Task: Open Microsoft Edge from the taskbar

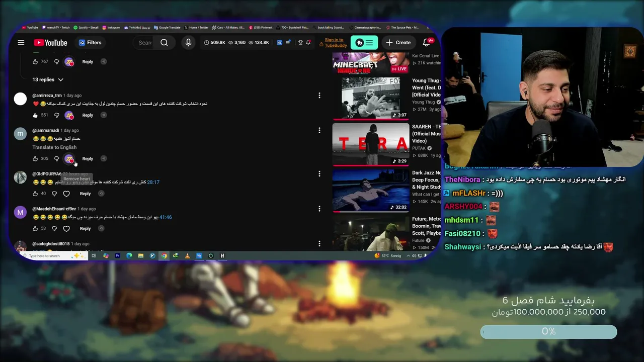Action: click(x=129, y=256)
